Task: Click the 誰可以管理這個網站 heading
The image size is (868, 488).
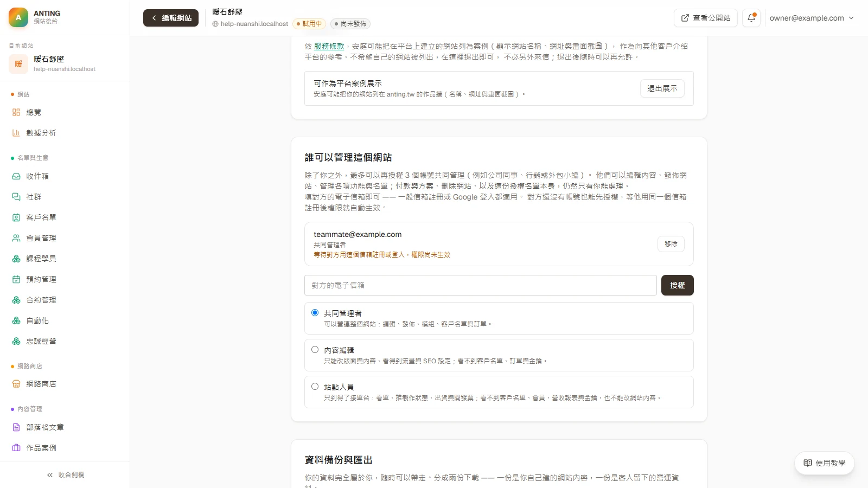Action: pyautogui.click(x=348, y=157)
